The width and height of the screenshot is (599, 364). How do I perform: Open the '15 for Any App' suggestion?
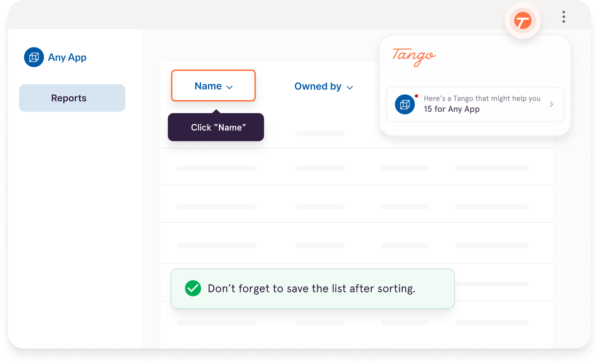[475, 104]
